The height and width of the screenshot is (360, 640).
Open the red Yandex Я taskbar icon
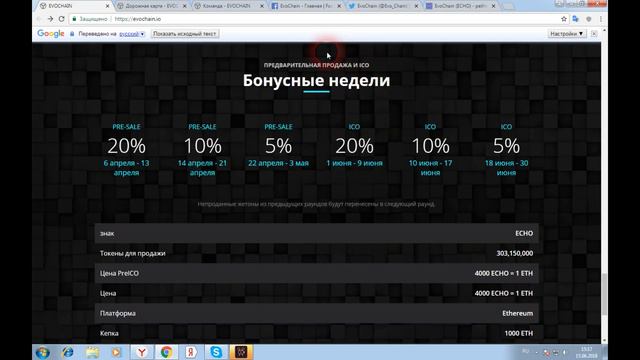tap(191, 352)
